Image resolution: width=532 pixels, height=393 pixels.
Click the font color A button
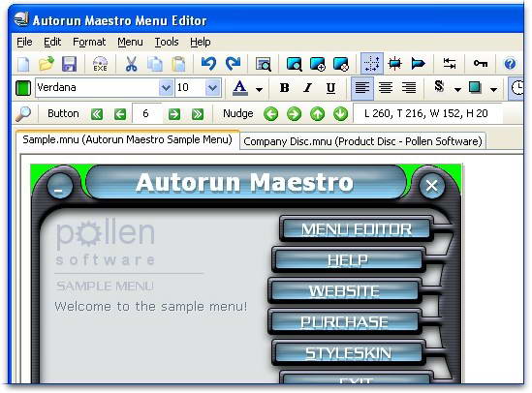click(x=240, y=88)
